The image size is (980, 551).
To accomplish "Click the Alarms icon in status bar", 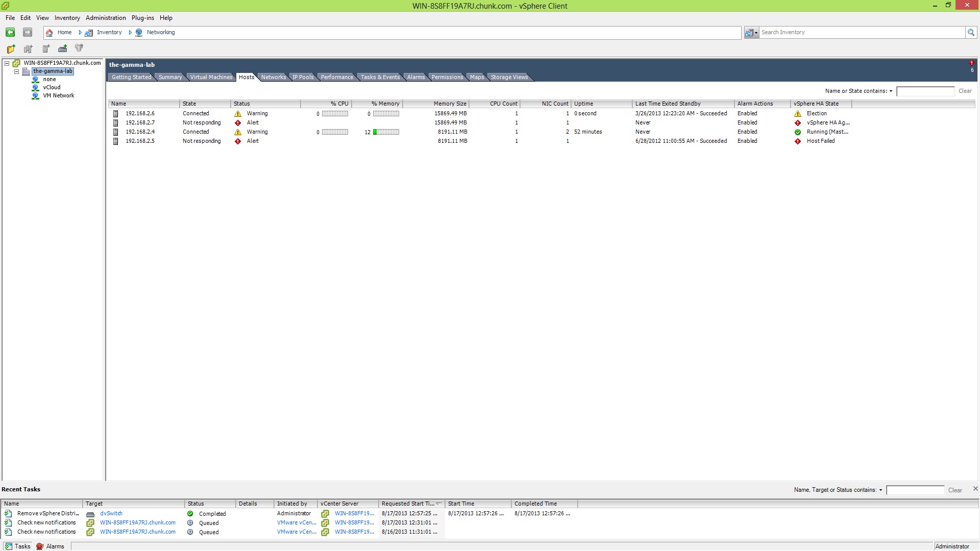I will click(40, 546).
